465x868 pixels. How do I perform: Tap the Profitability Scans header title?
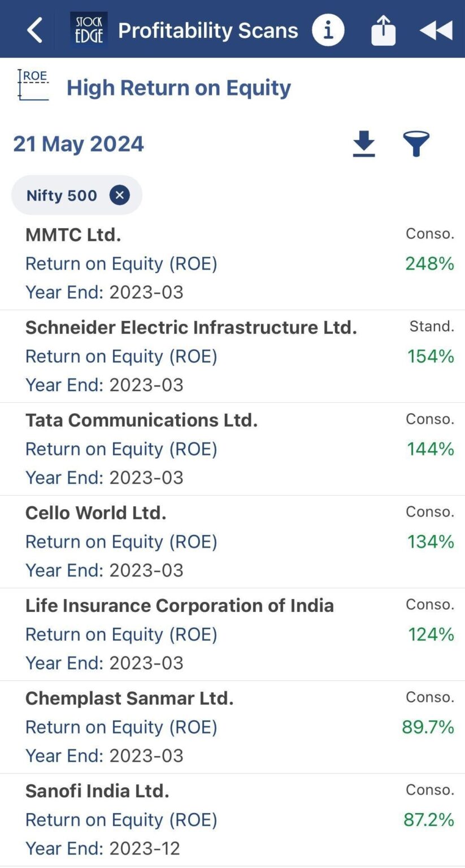pos(208,31)
